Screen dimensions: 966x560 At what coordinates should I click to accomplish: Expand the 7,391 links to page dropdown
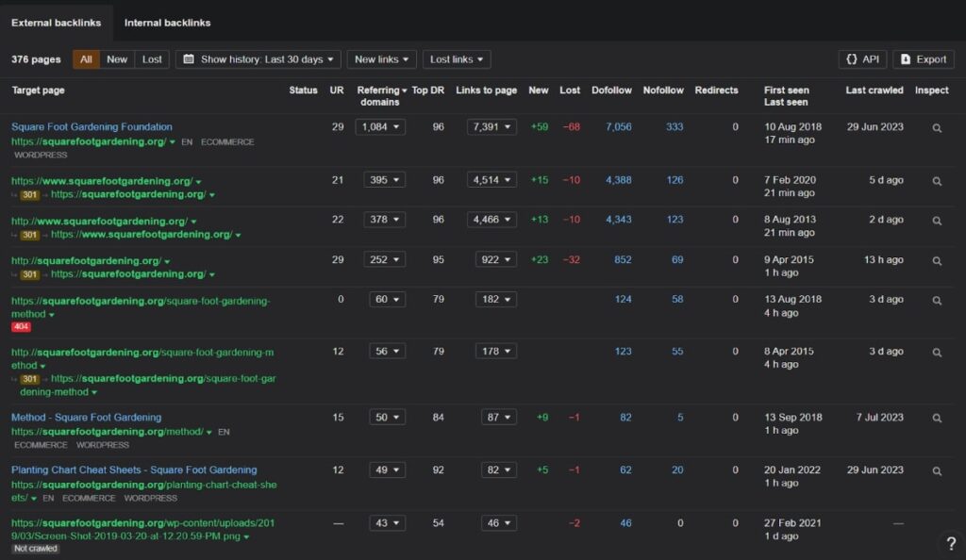coord(491,126)
